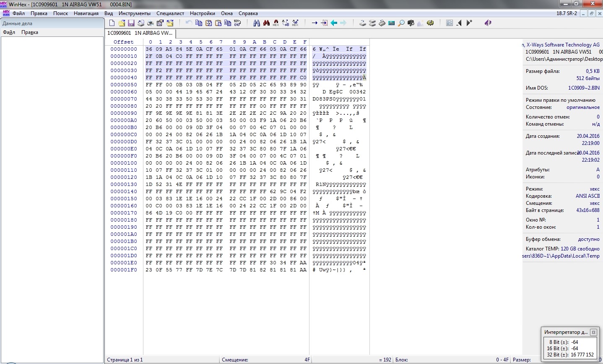Open the Настройки menu
The height and width of the screenshot is (364, 603).
[203, 13]
